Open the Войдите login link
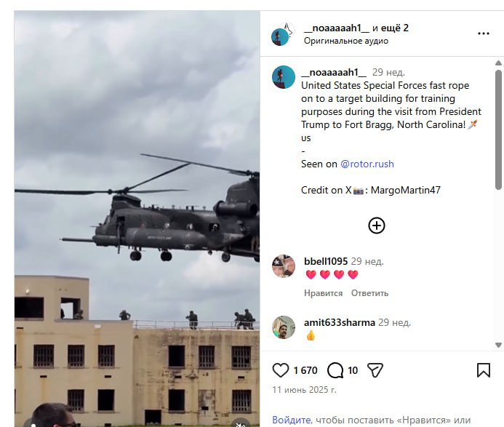Viewport: 504px width, 427px height. pyautogui.click(x=291, y=420)
